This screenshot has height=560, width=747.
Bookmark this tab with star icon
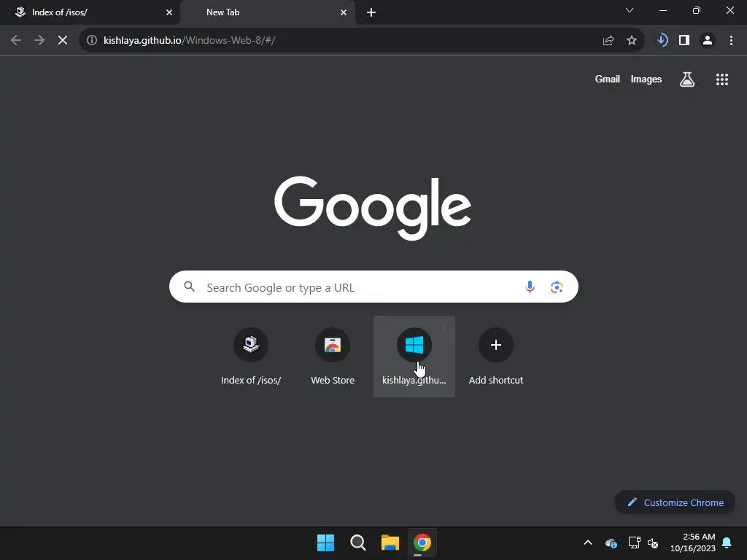coord(632,41)
